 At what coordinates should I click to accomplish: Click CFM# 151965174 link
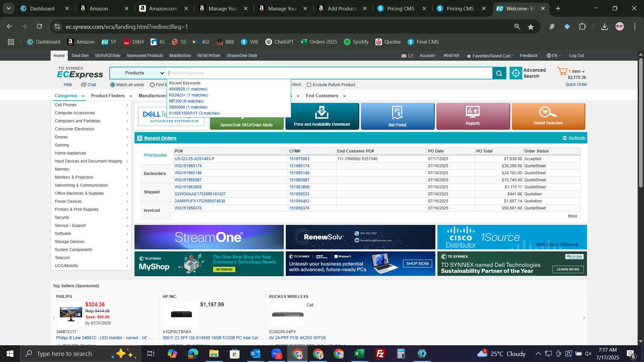pos(299,166)
